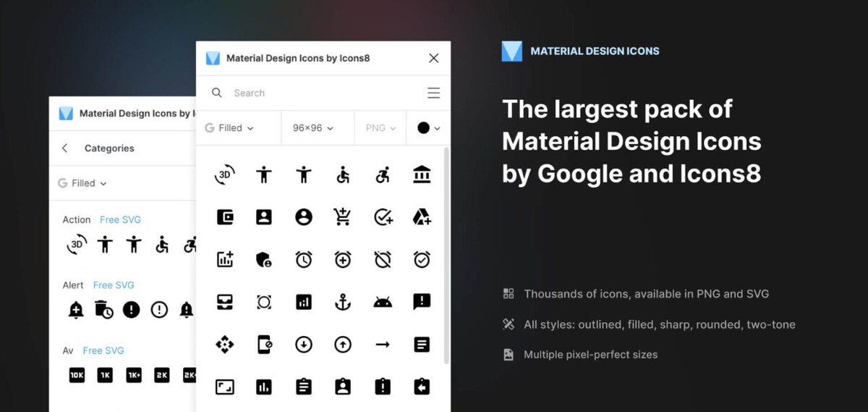Expand the Filled dropdown in Categories panel
This screenshot has width=868, height=412.
82,183
